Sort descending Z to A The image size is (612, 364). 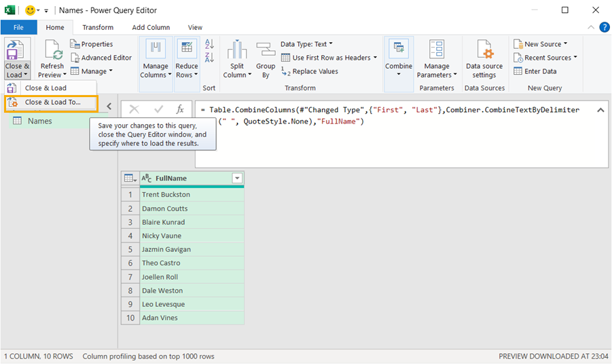[210, 57]
